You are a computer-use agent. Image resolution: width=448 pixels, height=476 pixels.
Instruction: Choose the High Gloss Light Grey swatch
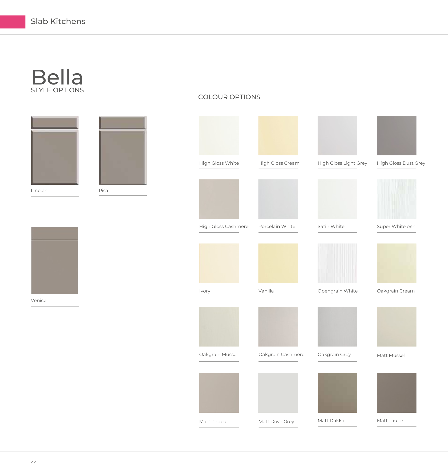(x=337, y=135)
